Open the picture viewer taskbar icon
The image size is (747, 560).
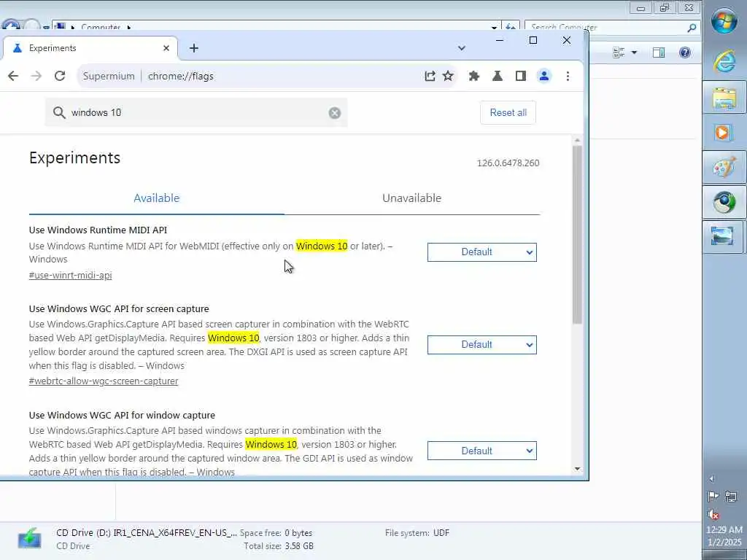[724, 237]
